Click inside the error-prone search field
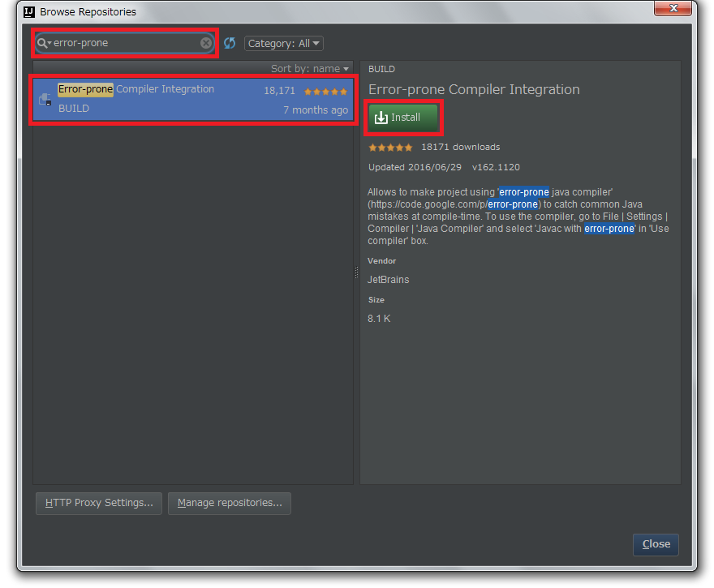The image size is (714, 588). coord(125,43)
